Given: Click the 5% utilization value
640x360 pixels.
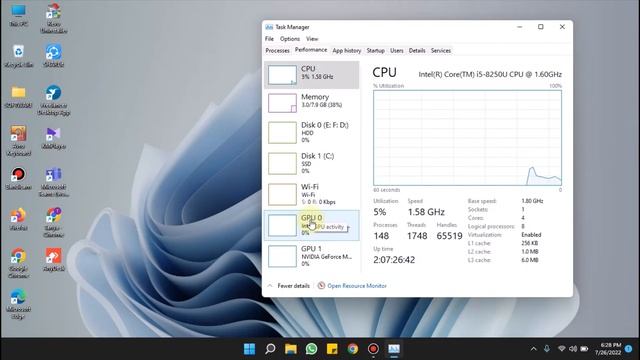Looking at the screenshot, I should 380,212.
